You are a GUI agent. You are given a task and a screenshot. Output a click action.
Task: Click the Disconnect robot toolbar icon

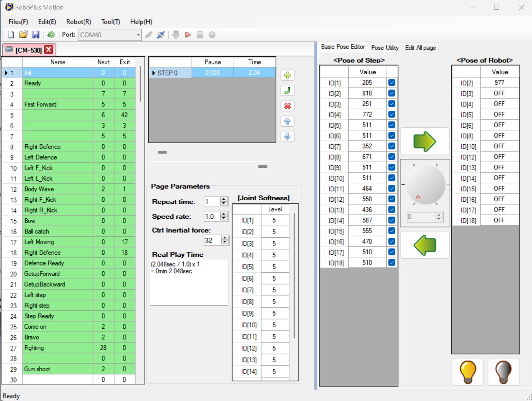point(161,35)
